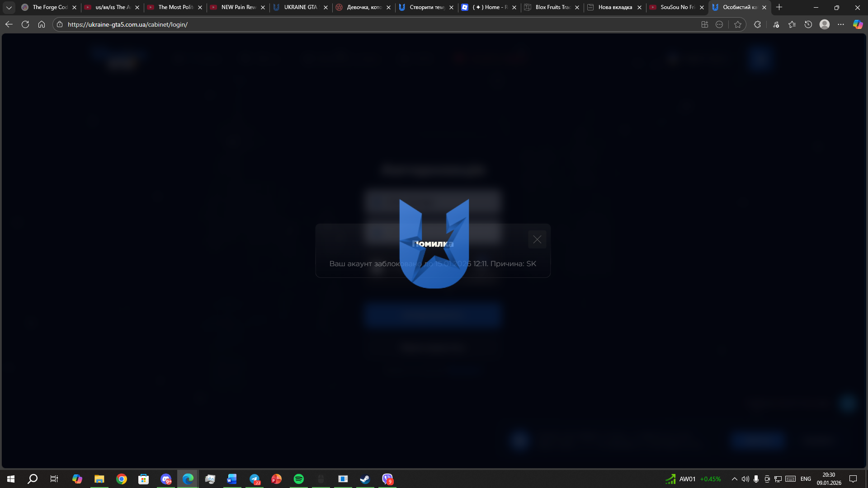Switch to Створити тему tab
Screen dimensions: 868x488
pos(427,7)
